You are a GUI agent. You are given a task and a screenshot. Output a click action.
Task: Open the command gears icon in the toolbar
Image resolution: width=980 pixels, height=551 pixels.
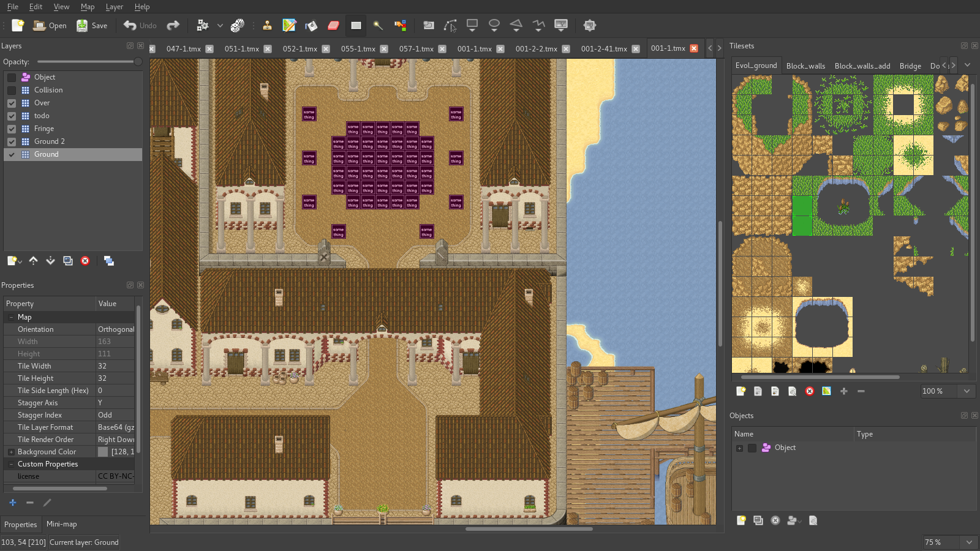point(203,25)
